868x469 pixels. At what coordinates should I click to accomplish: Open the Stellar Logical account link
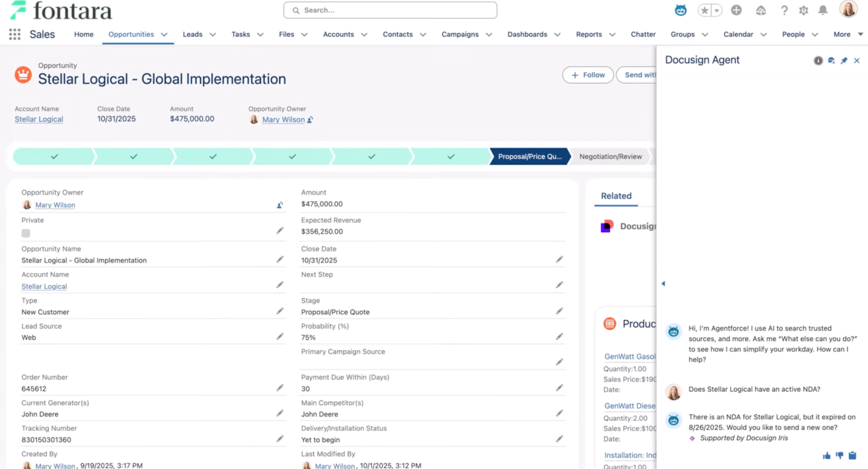[x=39, y=119]
